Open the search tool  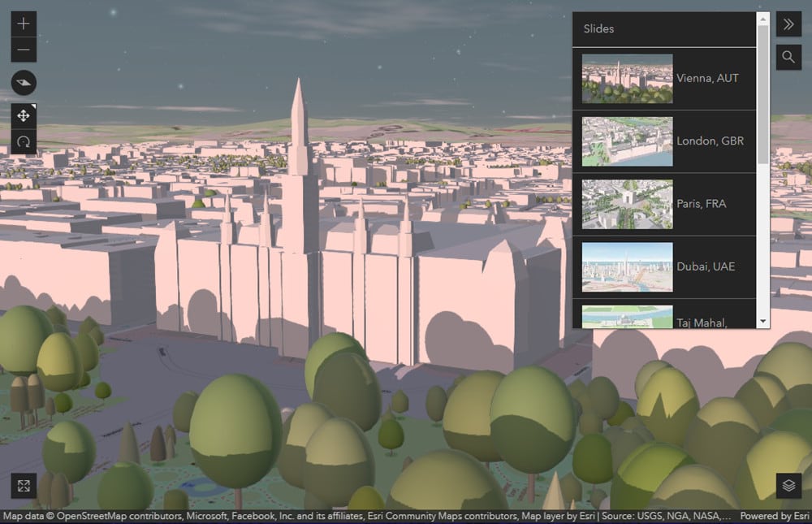(x=788, y=57)
